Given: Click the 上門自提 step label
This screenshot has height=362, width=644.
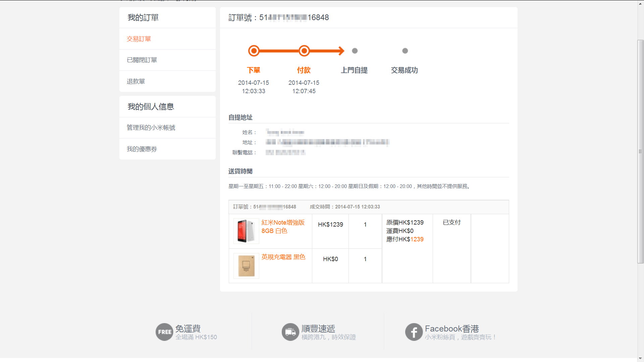Looking at the screenshot, I should (x=355, y=70).
